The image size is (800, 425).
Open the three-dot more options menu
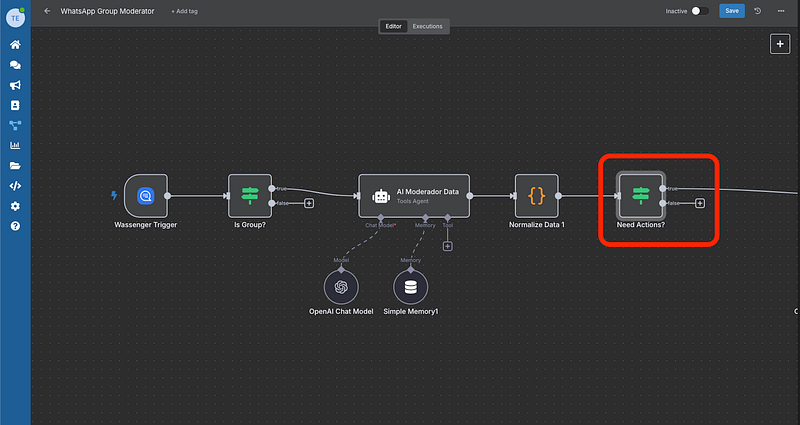780,10
